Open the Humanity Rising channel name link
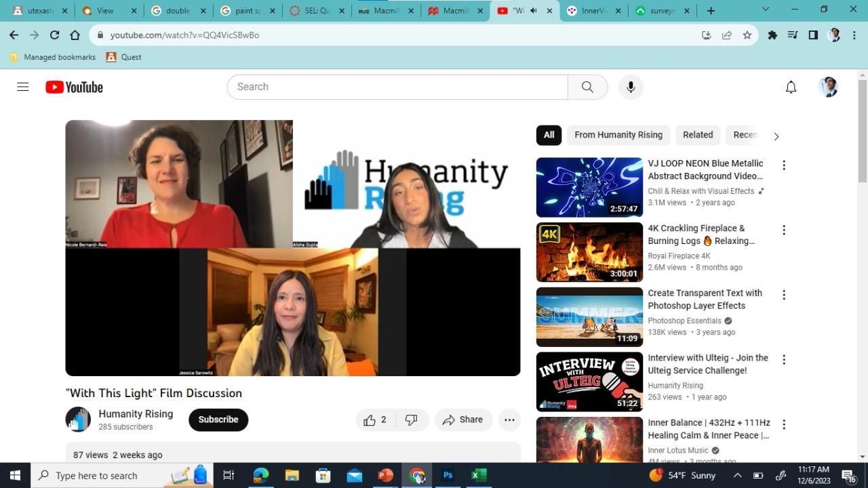 coord(136,413)
